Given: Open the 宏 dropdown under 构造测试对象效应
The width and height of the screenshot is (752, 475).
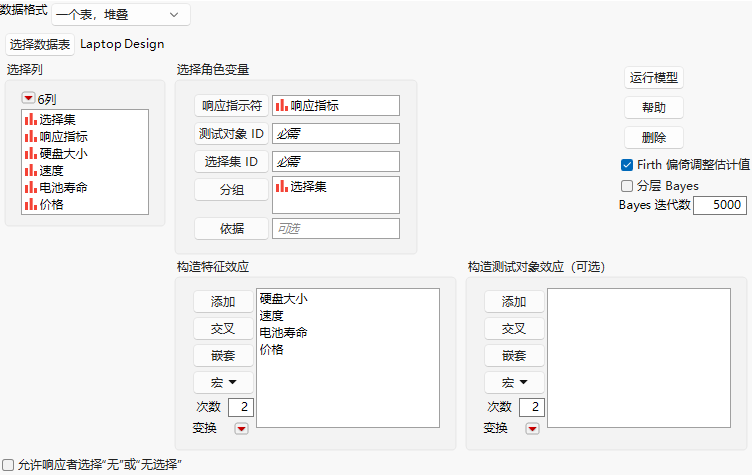Looking at the screenshot, I should pyautogui.click(x=514, y=382).
